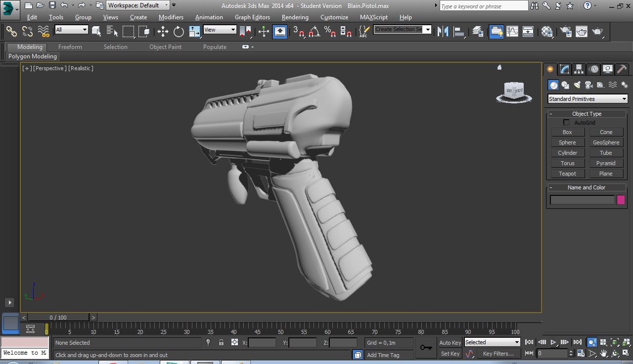Select the Select and Move tool
The image size is (633, 364).
click(x=162, y=31)
